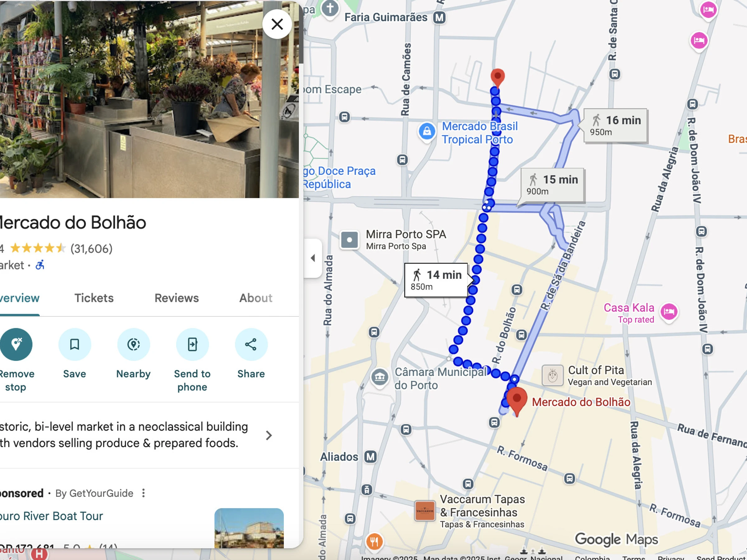Screen dimensions: 747x560
Task: Open the Douro River Boat Tour link
Action: click(x=51, y=516)
